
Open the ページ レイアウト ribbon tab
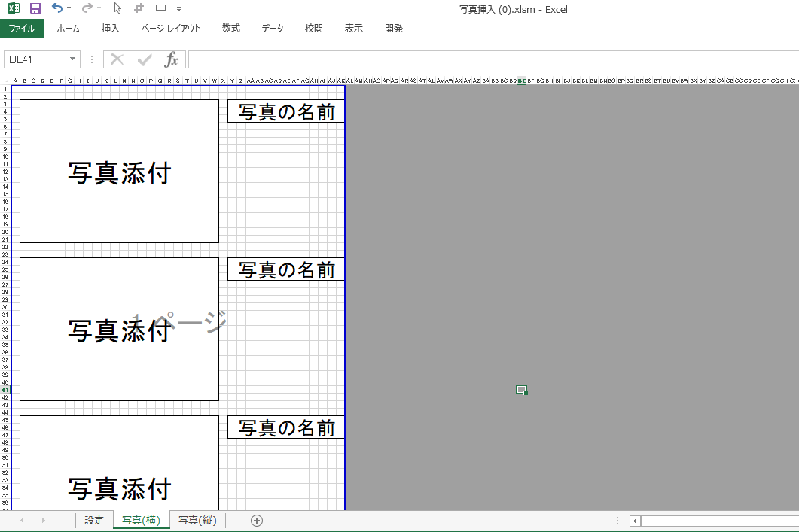click(171, 29)
